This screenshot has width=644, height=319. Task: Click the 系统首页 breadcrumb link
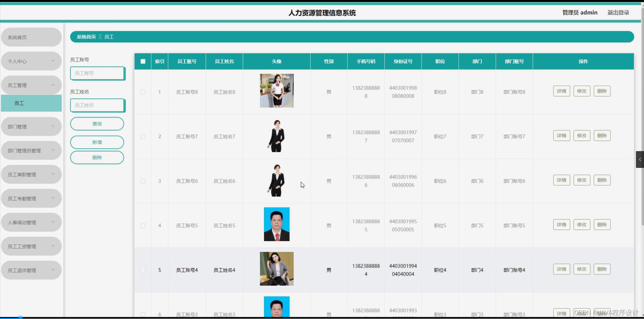86,37
